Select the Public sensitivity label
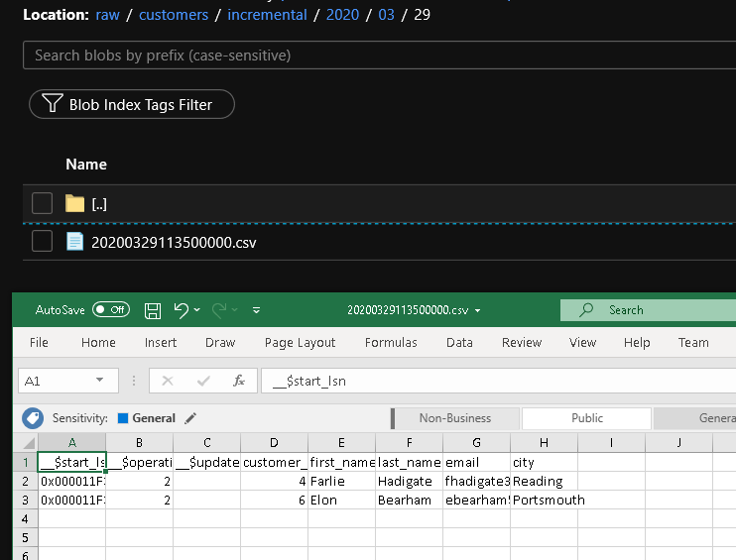 tap(586, 418)
